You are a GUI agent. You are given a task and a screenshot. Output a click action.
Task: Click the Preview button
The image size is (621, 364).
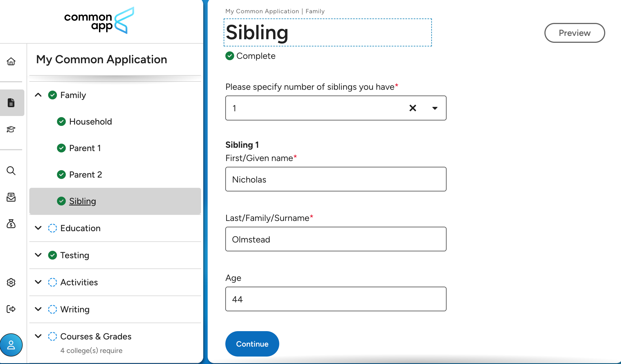pyautogui.click(x=575, y=33)
